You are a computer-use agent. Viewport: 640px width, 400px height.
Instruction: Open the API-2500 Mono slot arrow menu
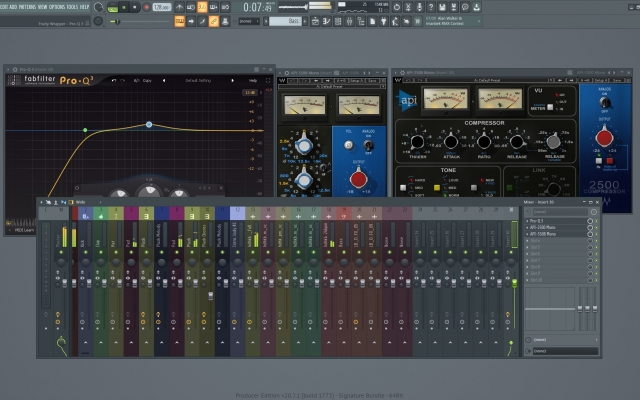coord(527,227)
